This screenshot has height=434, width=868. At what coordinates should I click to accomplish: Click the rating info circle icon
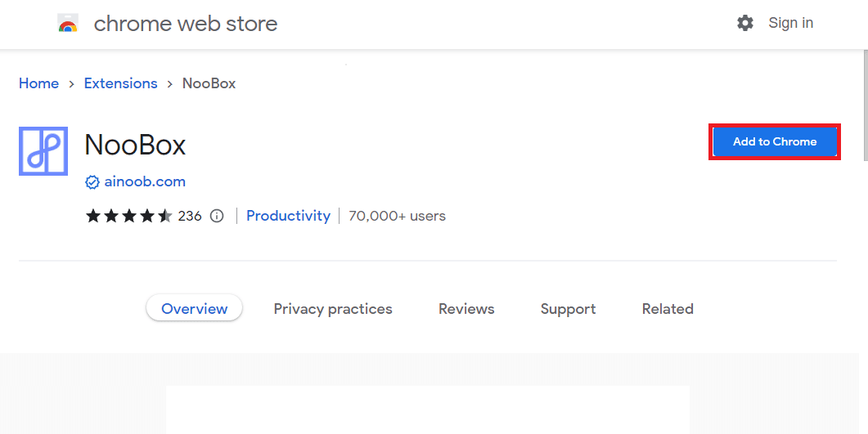(x=217, y=216)
